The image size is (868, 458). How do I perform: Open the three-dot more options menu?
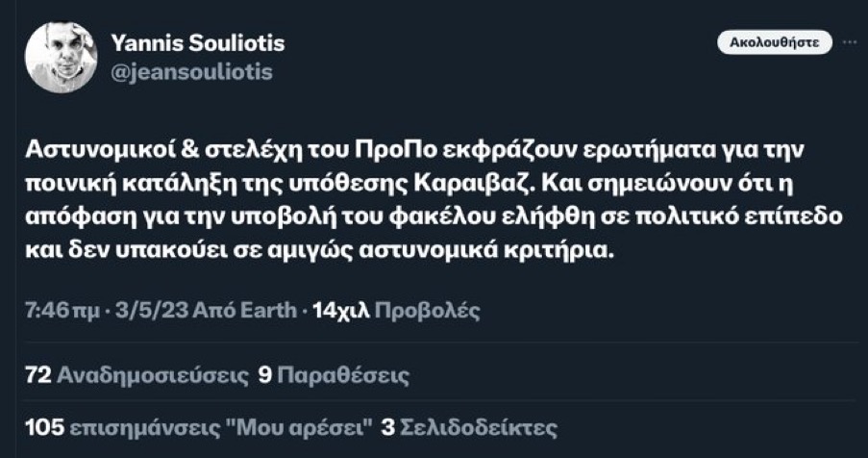point(849,42)
